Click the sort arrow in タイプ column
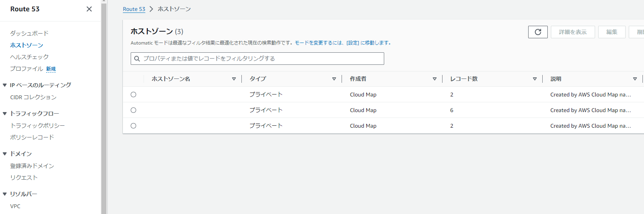The height and width of the screenshot is (214, 644). (x=334, y=79)
